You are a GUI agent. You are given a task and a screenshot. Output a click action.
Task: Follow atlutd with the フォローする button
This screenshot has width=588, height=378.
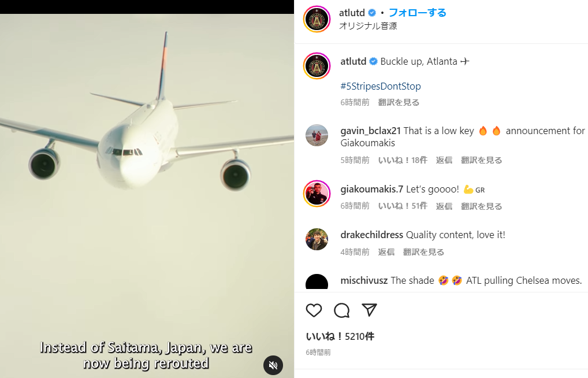(x=418, y=13)
